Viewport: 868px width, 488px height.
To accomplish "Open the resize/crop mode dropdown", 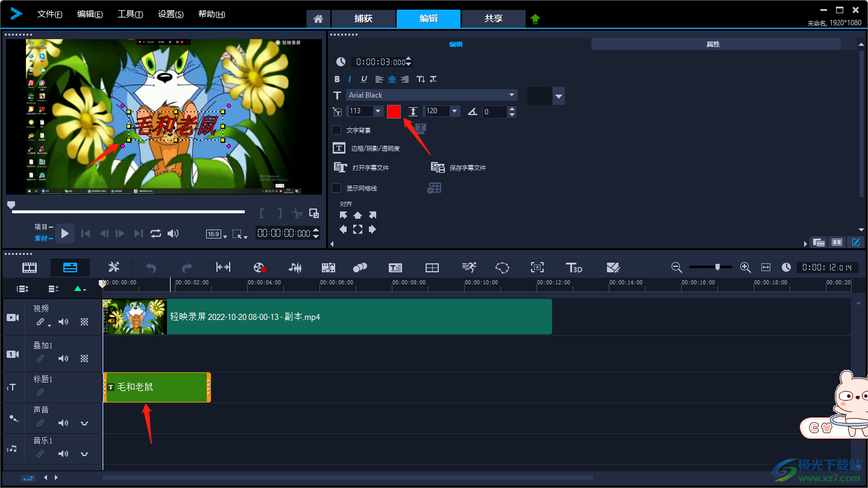I will coord(240,234).
